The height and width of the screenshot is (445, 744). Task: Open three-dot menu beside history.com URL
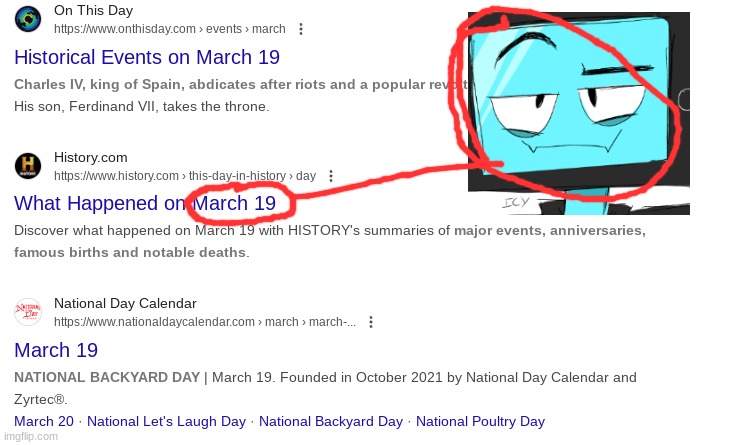(x=331, y=176)
